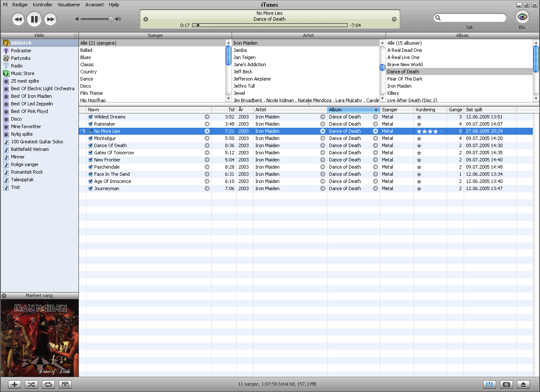This screenshot has width=540, height=392.
Task: Uncheck the Paschendale checkbox
Action: pyautogui.click(x=90, y=167)
